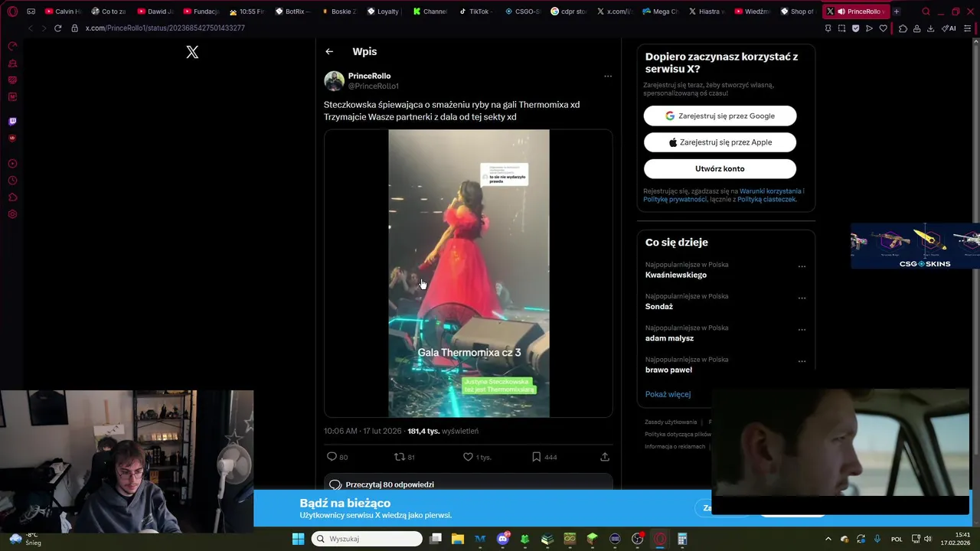Open the Windows Start button
The width and height of the screenshot is (980, 551).
(298, 539)
